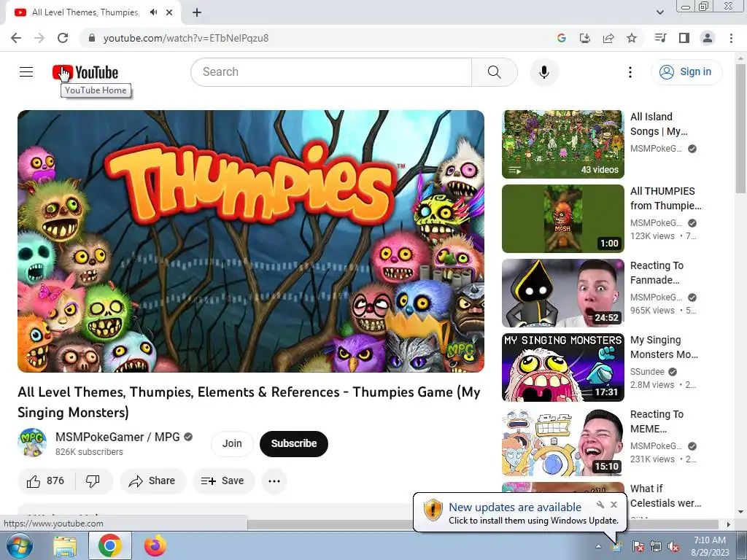Click the vertical page scrollbar

[x=740, y=128]
